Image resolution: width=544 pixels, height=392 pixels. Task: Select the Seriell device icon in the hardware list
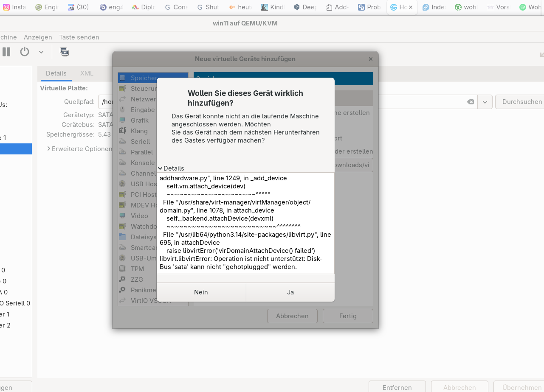(x=122, y=141)
